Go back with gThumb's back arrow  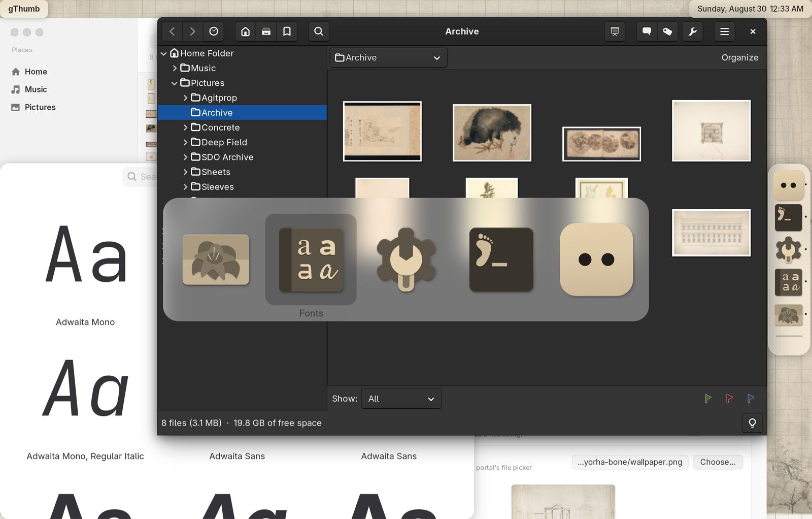click(x=172, y=31)
